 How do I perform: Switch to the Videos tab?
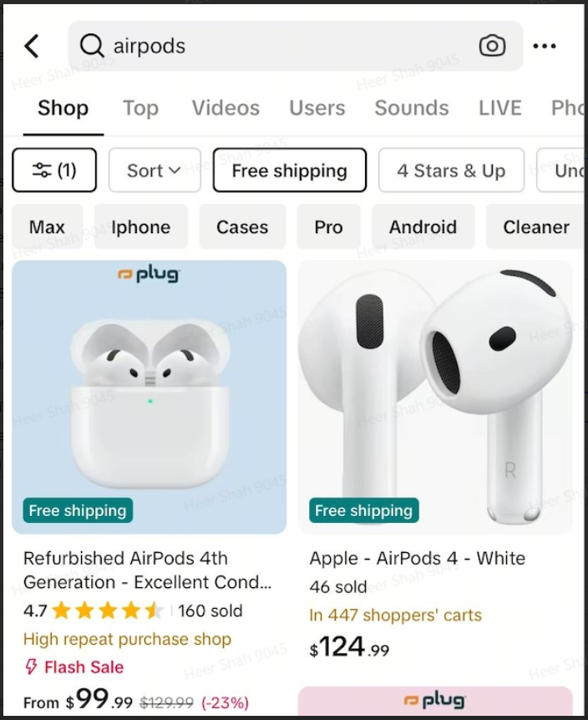pyautogui.click(x=226, y=108)
